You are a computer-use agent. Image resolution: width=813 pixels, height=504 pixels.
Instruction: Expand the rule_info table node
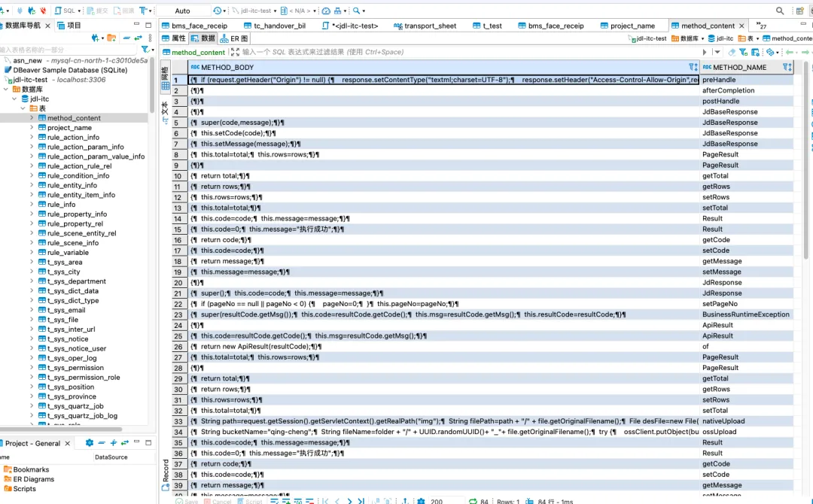[x=32, y=204]
